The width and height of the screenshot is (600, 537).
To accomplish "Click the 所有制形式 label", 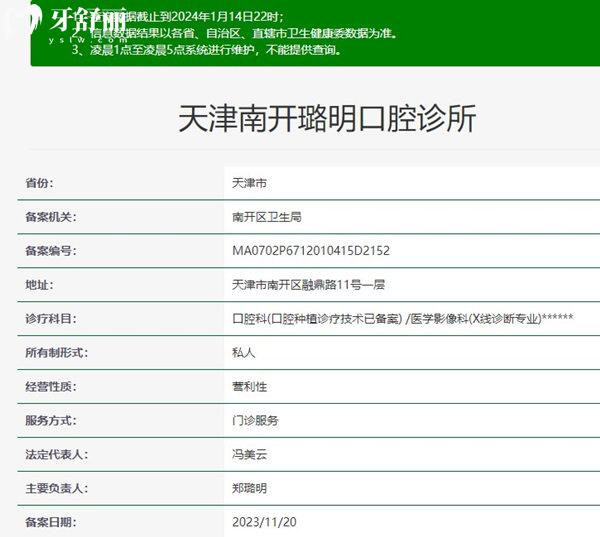I will pyautogui.click(x=57, y=353).
